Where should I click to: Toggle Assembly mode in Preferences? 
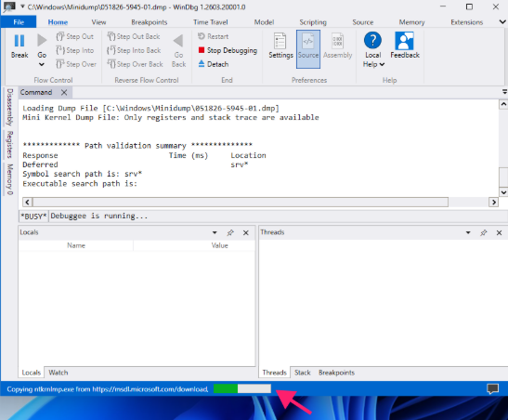pyautogui.click(x=338, y=46)
